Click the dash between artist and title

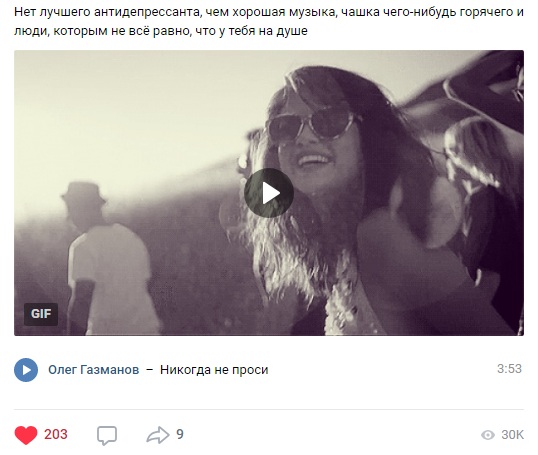(x=150, y=370)
